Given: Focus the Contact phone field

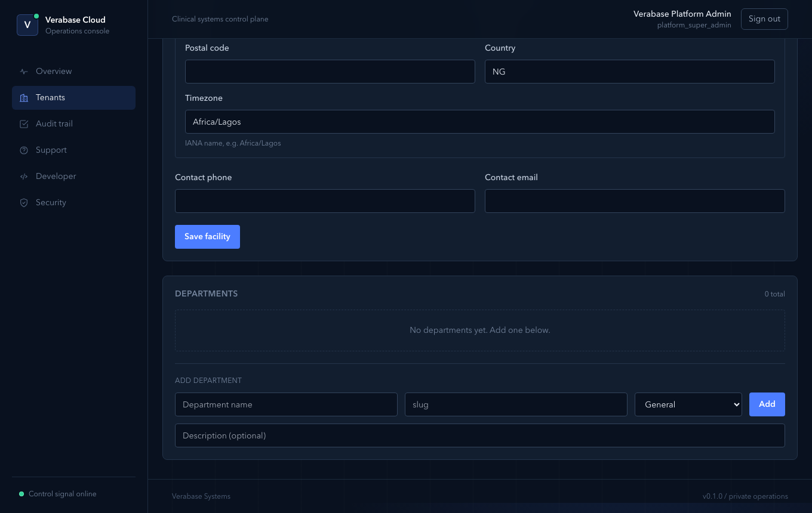Looking at the screenshot, I should pos(325,201).
